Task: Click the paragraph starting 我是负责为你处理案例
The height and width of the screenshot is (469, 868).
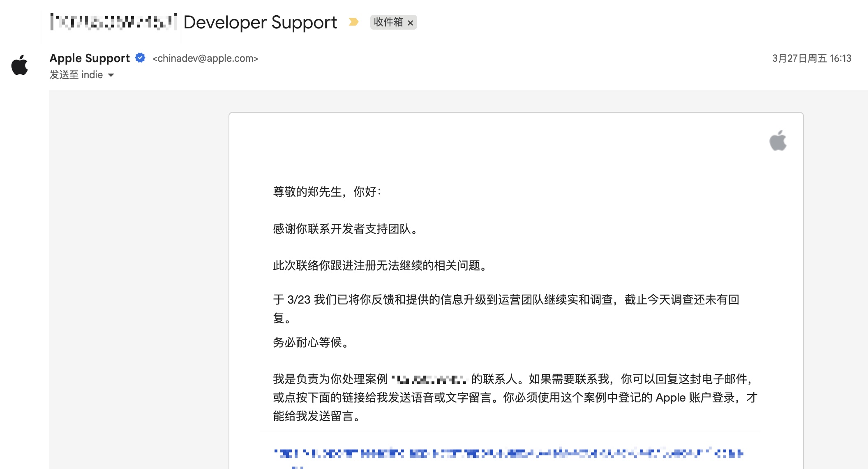Action: click(x=515, y=397)
